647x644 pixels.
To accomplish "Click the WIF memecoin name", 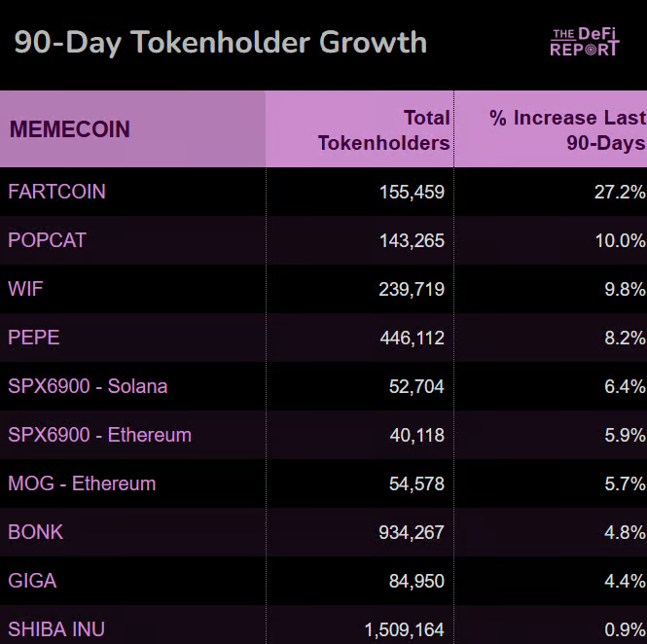I will click(25, 289).
